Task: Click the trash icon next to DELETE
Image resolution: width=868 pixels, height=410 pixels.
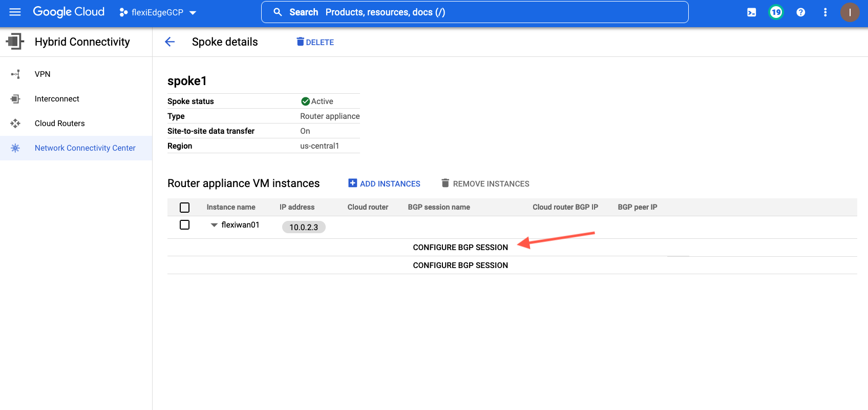Action: coord(301,42)
